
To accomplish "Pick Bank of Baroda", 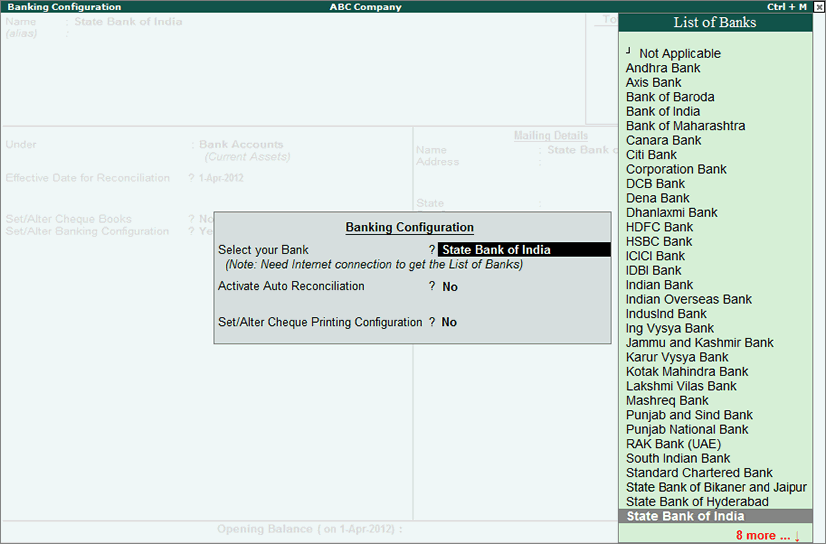I will pyautogui.click(x=670, y=97).
